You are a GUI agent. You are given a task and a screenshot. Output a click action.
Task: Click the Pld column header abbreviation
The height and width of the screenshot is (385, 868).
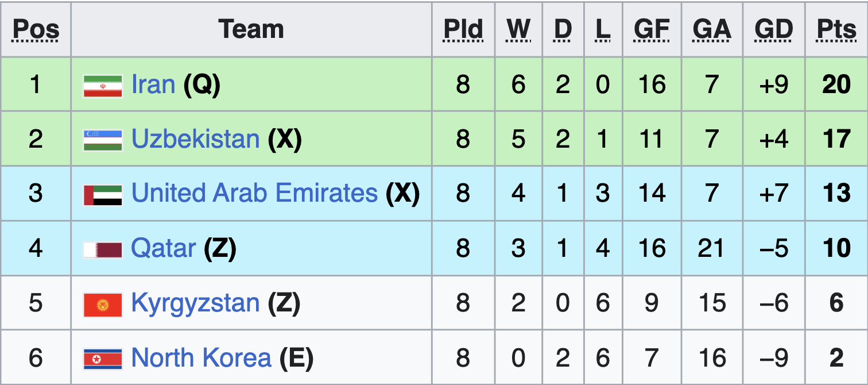[x=463, y=29]
